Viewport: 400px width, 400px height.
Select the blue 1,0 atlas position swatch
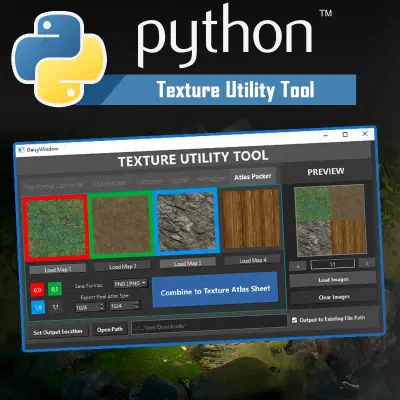tap(38, 307)
